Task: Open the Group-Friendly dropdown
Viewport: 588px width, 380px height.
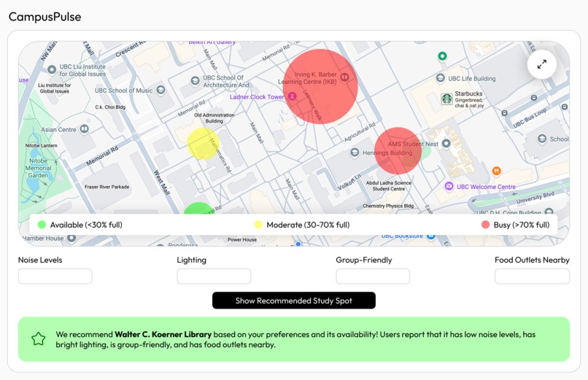Action: (373, 276)
